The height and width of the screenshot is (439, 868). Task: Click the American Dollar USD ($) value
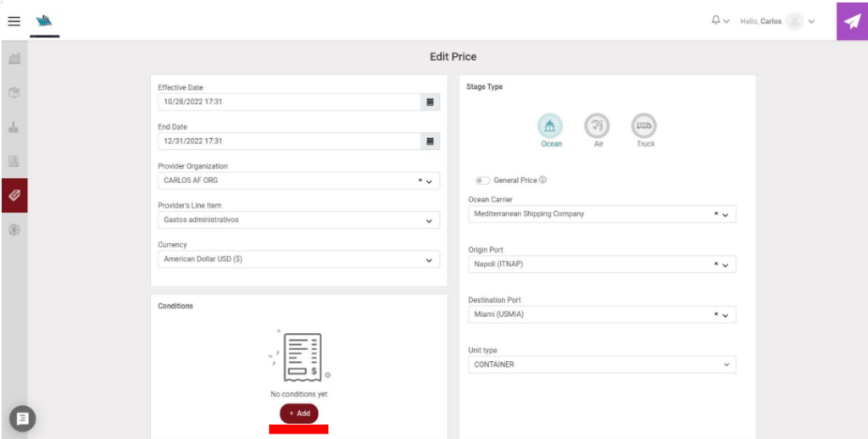click(x=203, y=259)
